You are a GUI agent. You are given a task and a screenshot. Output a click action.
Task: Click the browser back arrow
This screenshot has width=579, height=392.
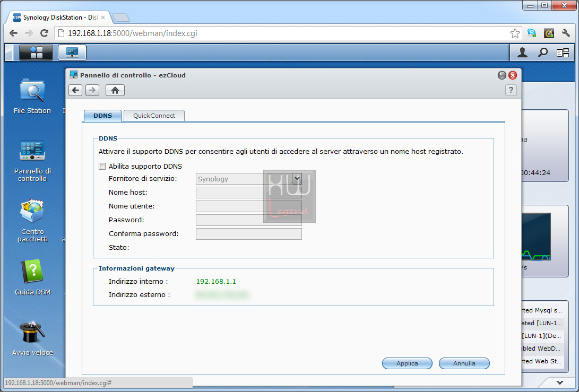14,33
